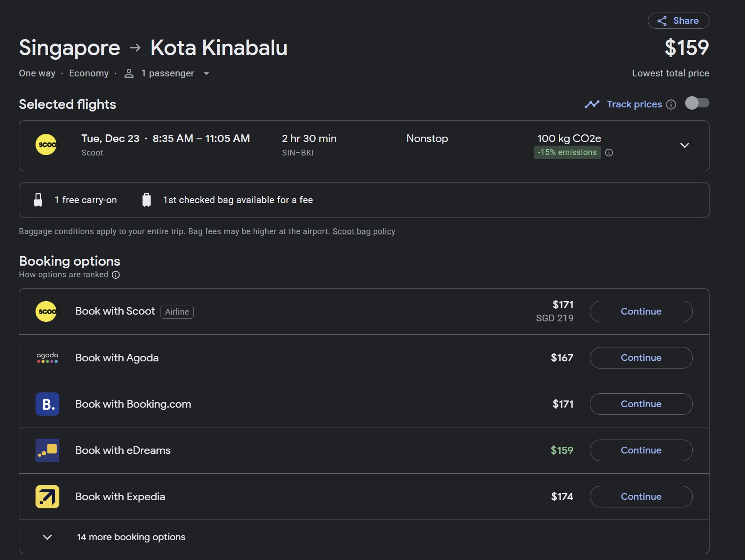This screenshot has height=560, width=745.
Task: Click the Tue, Dec 23 flight time text
Action: pyautogui.click(x=165, y=138)
